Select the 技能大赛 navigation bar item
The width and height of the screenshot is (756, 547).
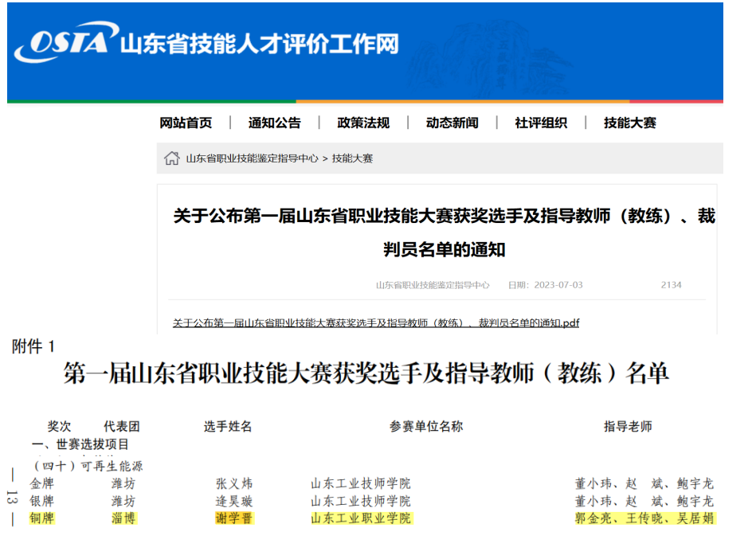pyautogui.click(x=629, y=123)
